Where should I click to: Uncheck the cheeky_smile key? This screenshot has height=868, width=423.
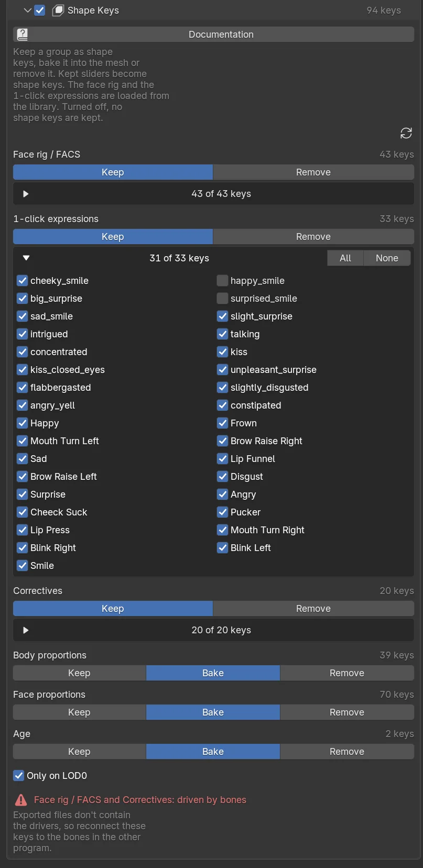[22, 281]
